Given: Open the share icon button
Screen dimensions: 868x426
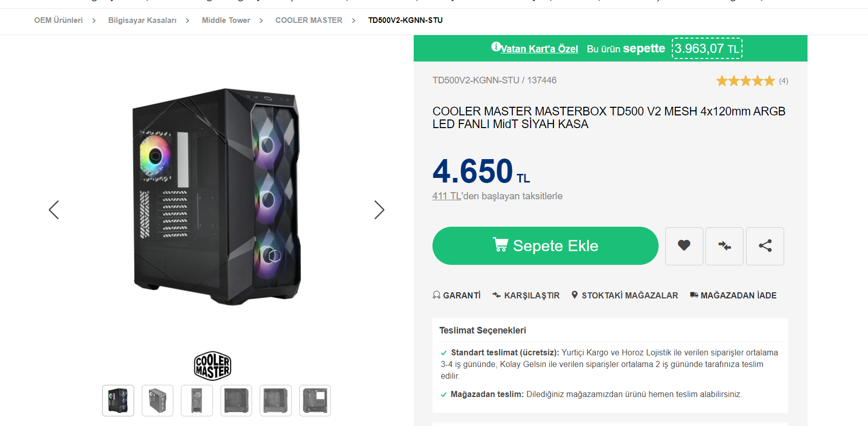Looking at the screenshot, I should tap(765, 246).
